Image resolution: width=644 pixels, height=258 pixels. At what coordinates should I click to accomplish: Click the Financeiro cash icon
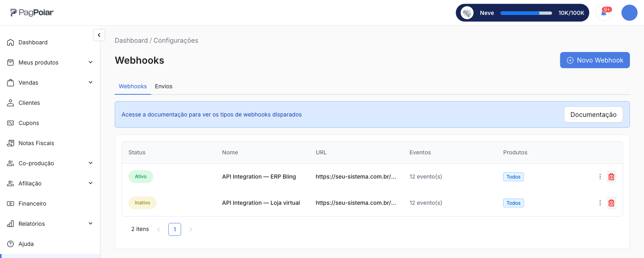coord(10,204)
